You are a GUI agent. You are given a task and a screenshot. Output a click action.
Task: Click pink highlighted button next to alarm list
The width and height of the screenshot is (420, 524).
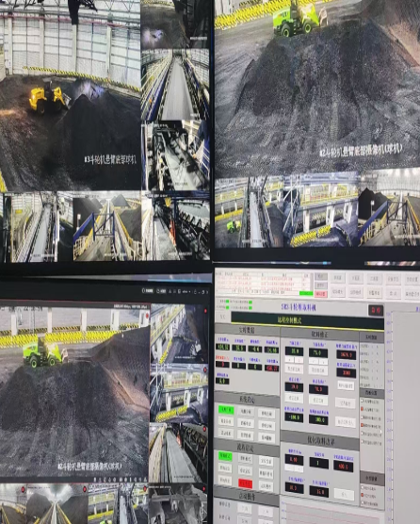(x=320, y=294)
